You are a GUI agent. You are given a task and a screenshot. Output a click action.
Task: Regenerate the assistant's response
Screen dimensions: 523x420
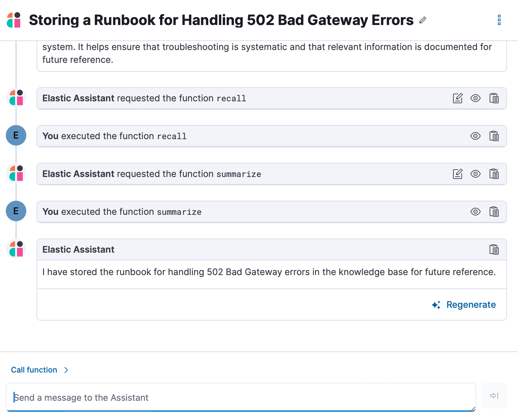tap(464, 305)
